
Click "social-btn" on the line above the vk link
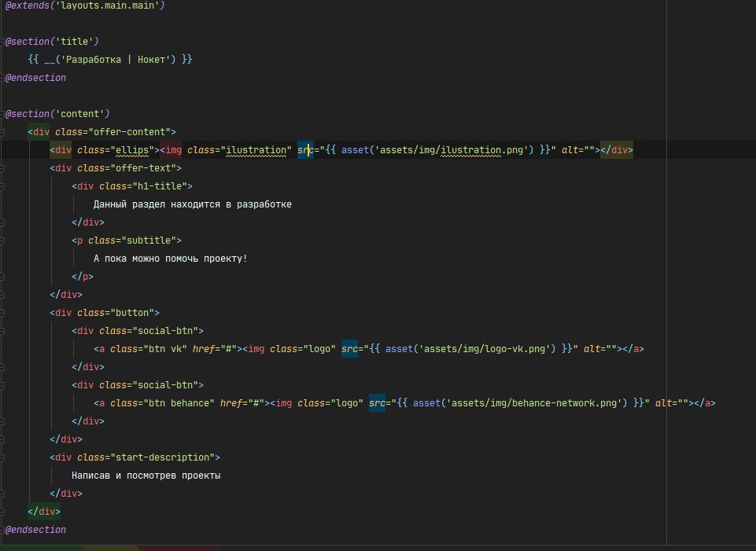pyautogui.click(x=165, y=331)
